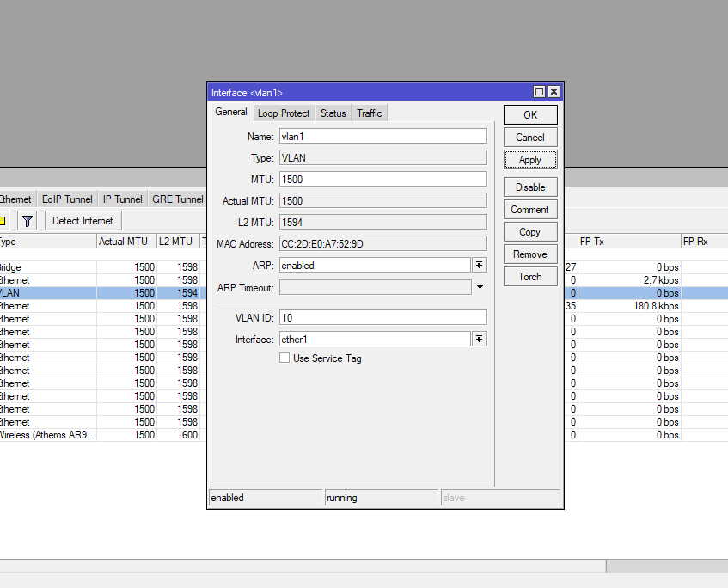Click the 2.7 kbps FP Tx value
Screen dimensions: 728x588
661,280
